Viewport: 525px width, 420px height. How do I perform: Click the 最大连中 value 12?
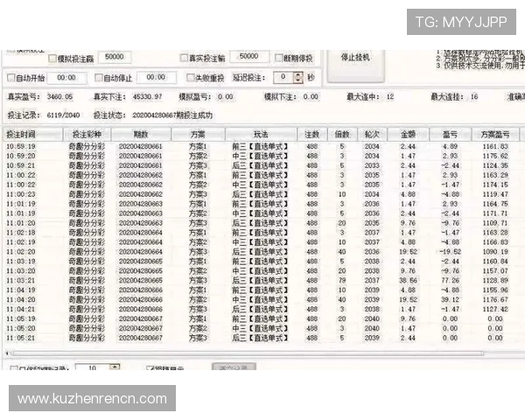[390, 97]
